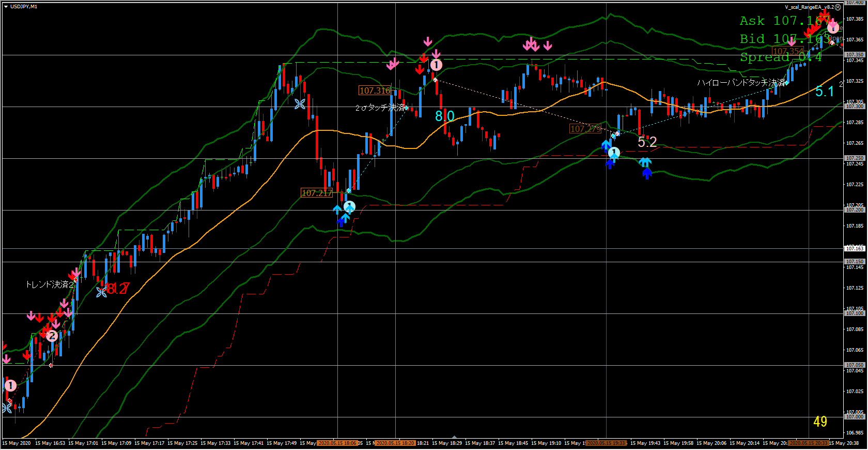The height and width of the screenshot is (450, 868).
Task: Click the X close marker near the 17:49 peak
Action: click(x=300, y=104)
